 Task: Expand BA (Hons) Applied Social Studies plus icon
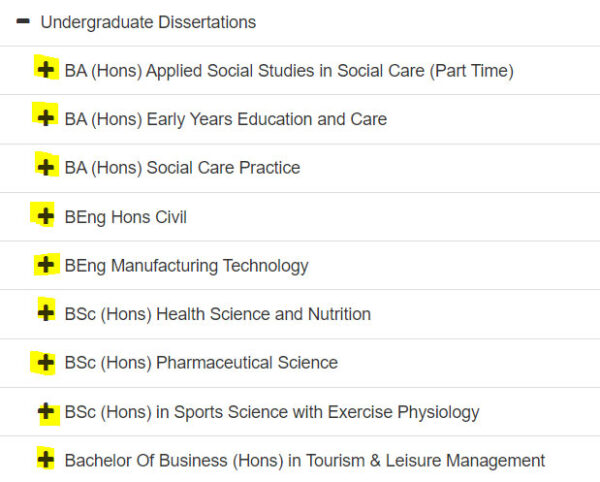click(x=45, y=70)
